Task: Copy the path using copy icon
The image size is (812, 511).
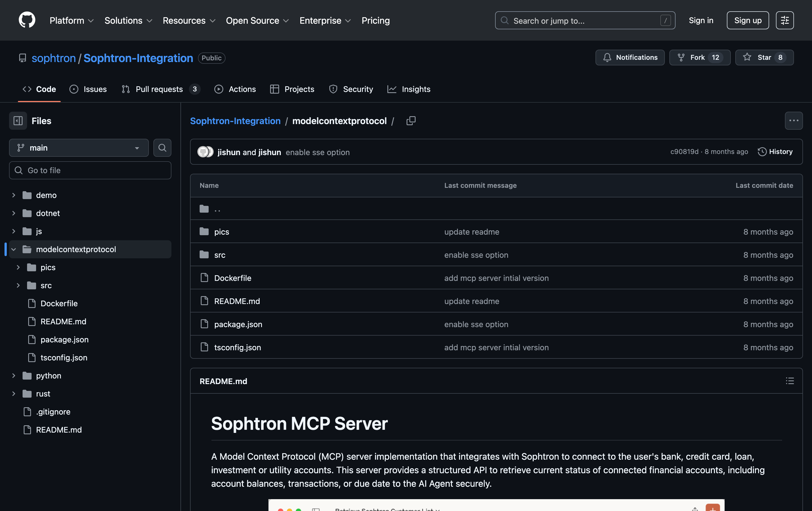Action: [x=411, y=121]
